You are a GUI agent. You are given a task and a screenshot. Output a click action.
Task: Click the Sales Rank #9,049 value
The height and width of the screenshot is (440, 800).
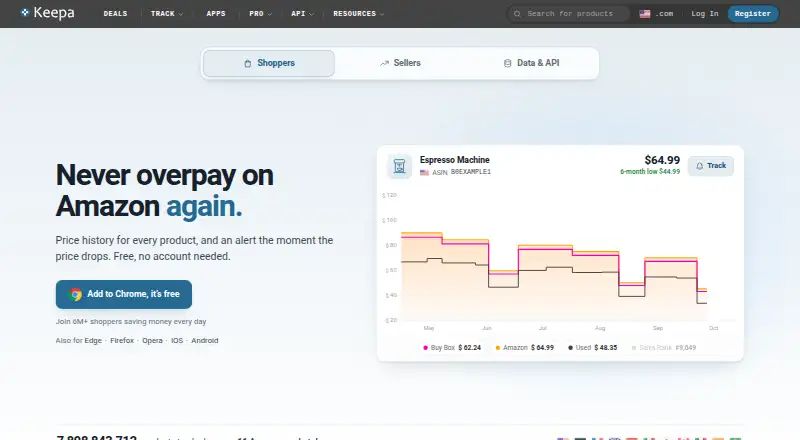point(686,348)
